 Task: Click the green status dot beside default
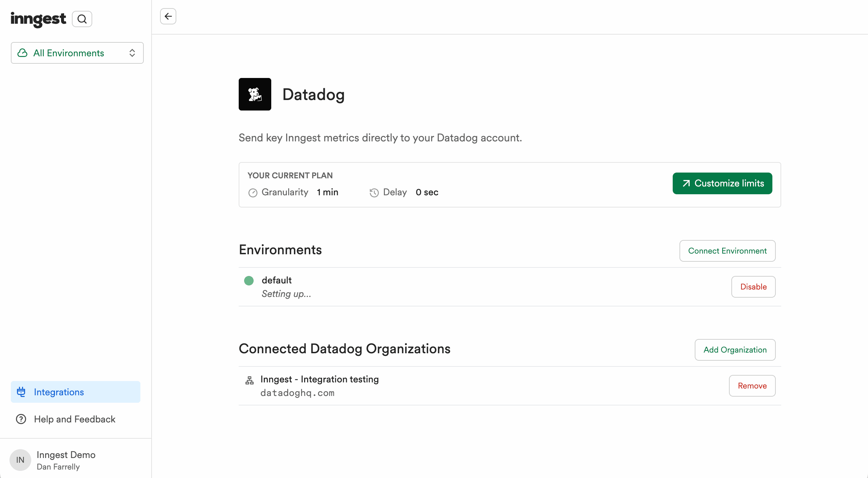(x=249, y=280)
